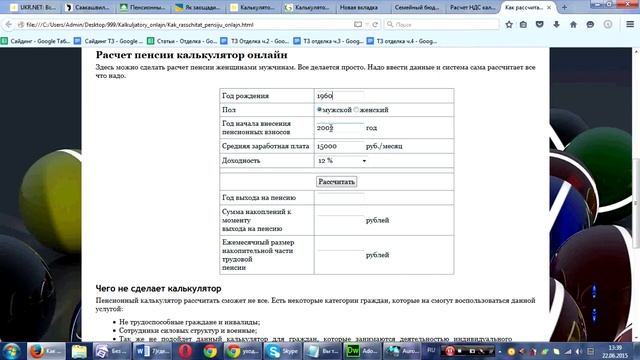This screenshot has width=640, height=360.
Task: Open a new tab with plus button
Action: (564, 7)
